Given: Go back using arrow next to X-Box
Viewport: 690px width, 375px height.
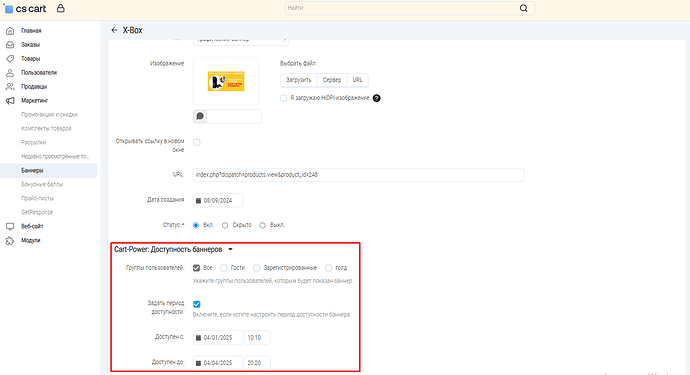Looking at the screenshot, I should [x=114, y=30].
